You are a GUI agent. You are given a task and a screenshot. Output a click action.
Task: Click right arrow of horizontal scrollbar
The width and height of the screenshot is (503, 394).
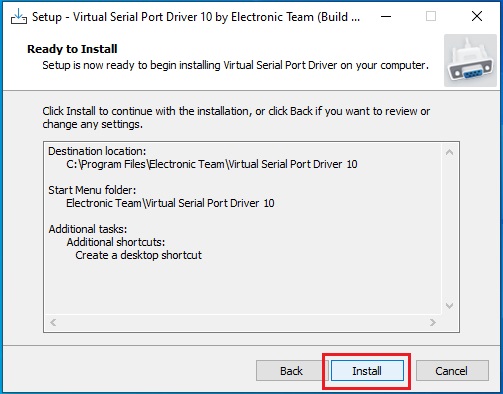click(433, 322)
